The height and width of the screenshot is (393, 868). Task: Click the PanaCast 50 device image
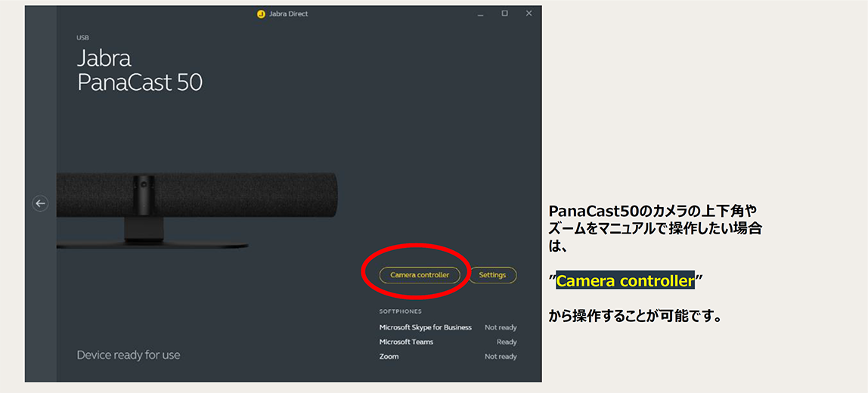point(197,209)
